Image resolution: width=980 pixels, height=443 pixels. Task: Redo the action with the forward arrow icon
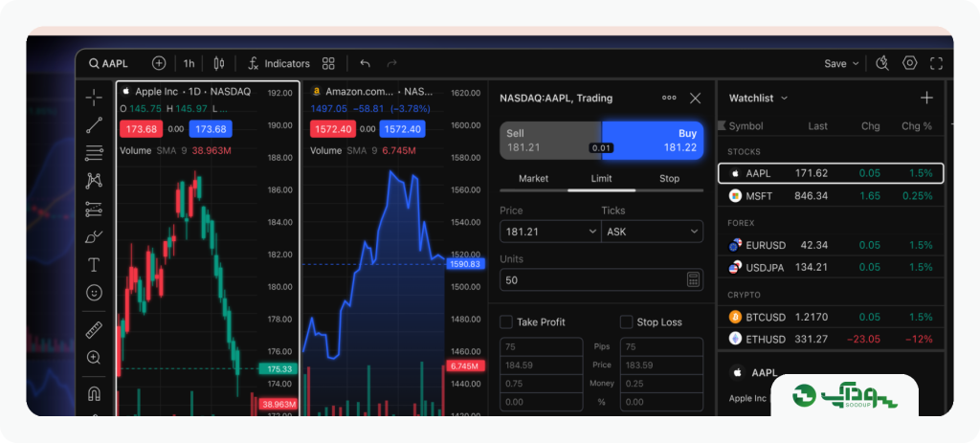pyautogui.click(x=391, y=64)
